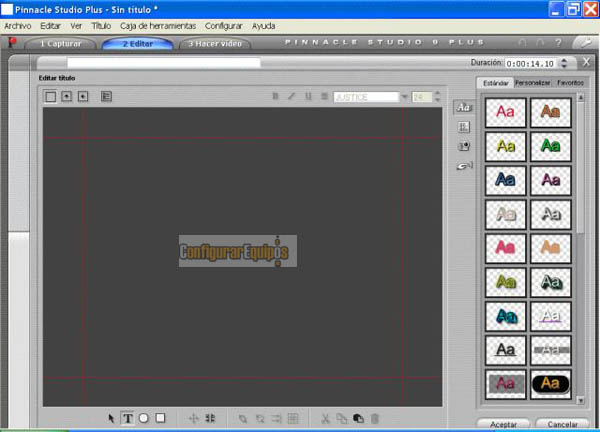Image resolution: width=600 pixels, height=432 pixels.
Task: Open the Ayuda menu
Action: pyautogui.click(x=264, y=26)
